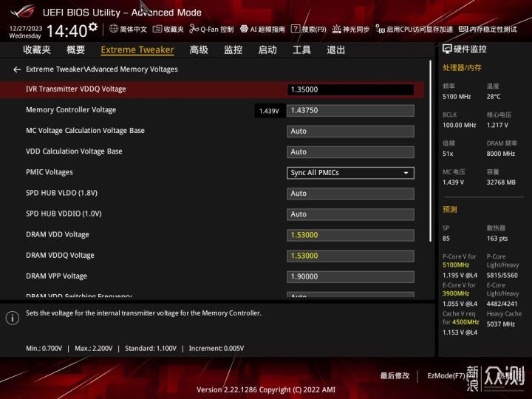Viewport: 532px width, 399px height.
Task: Click the 14:40 clock display
Action: pos(66,31)
